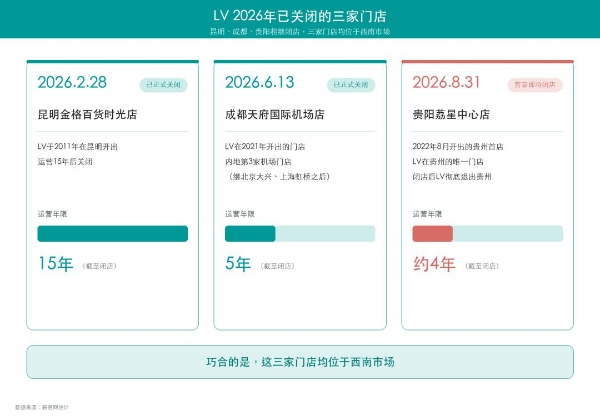Click the teal bar for the Chengdu store

tap(250, 234)
